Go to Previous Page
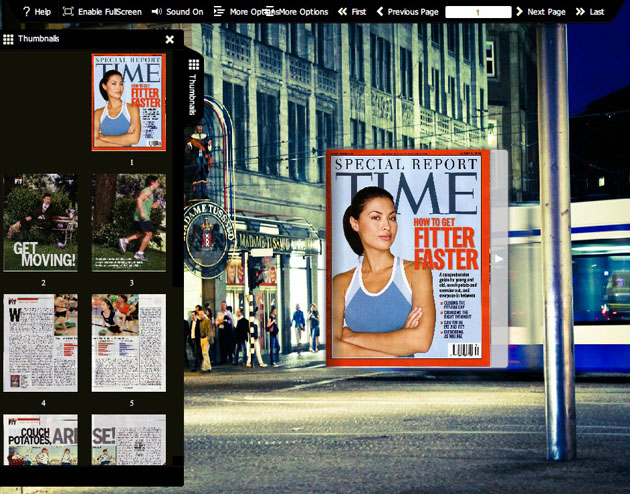630x494 pixels. point(407,12)
